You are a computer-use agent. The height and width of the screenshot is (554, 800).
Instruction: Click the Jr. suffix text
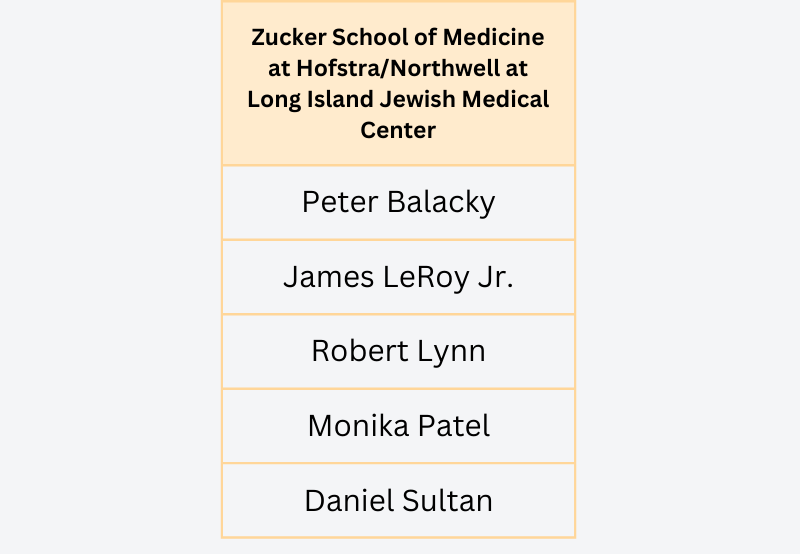pyautogui.click(x=495, y=278)
